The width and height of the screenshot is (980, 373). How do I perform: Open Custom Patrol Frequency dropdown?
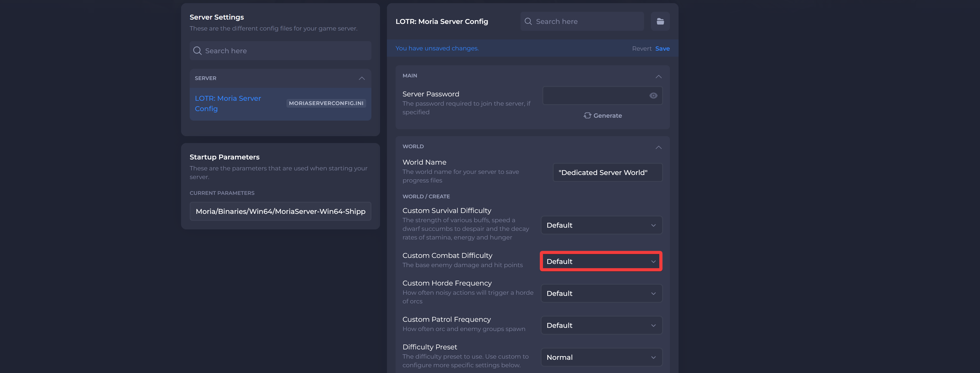601,325
